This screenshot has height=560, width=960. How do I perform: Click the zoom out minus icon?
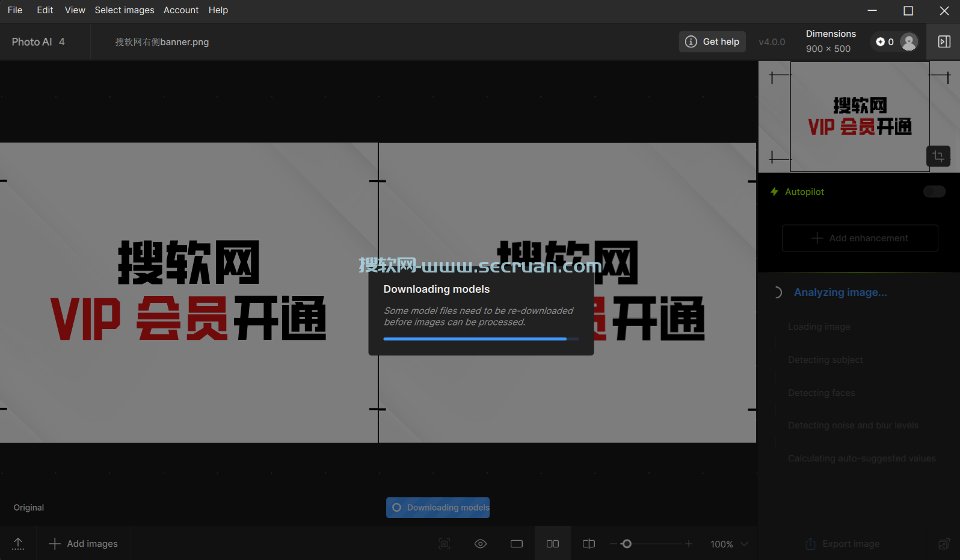[x=614, y=544]
